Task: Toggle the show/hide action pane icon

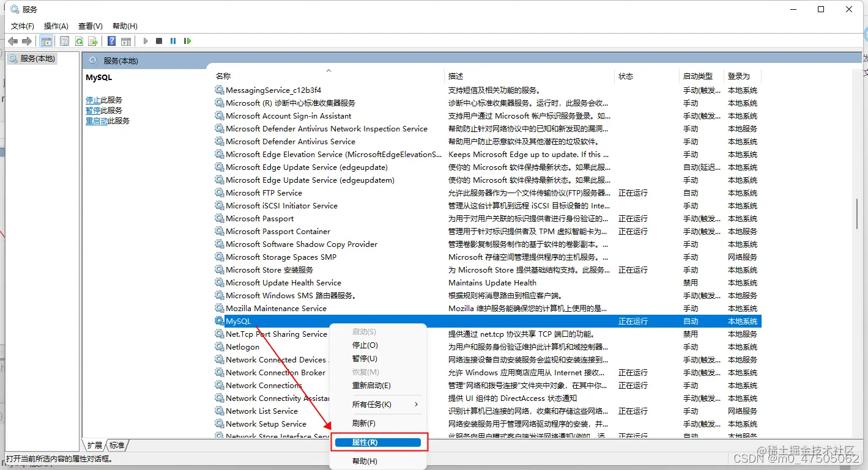Action: pos(126,41)
